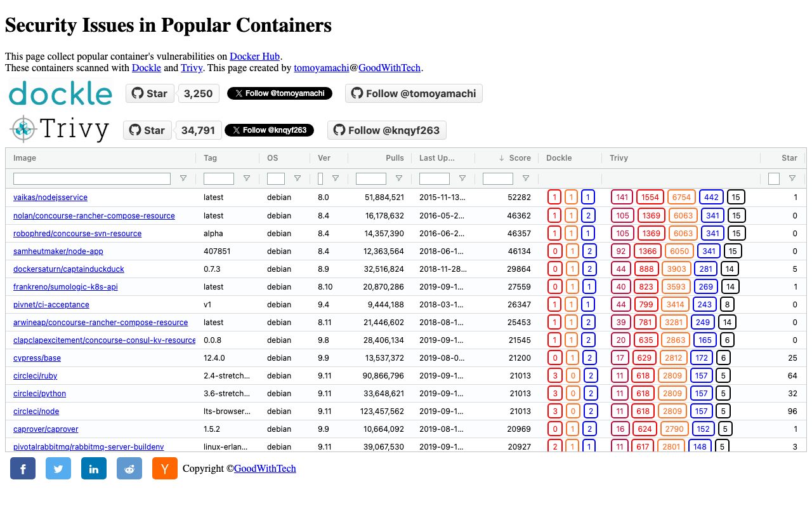
Task: Click Trivy badge 1554 in vaikas row
Action: [650, 197]
